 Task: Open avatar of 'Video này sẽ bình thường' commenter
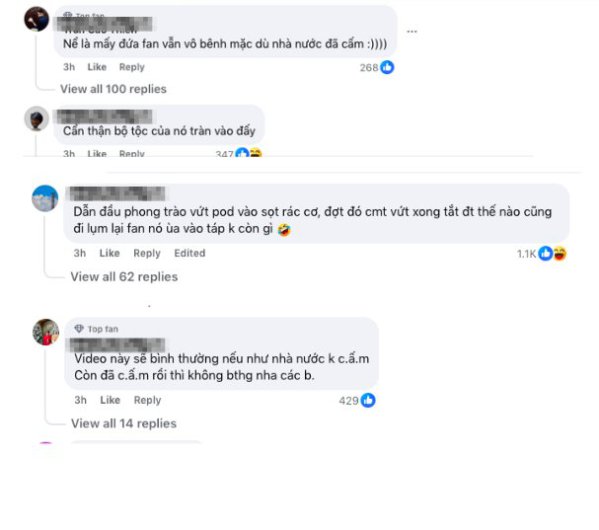[x=46, y=332]
